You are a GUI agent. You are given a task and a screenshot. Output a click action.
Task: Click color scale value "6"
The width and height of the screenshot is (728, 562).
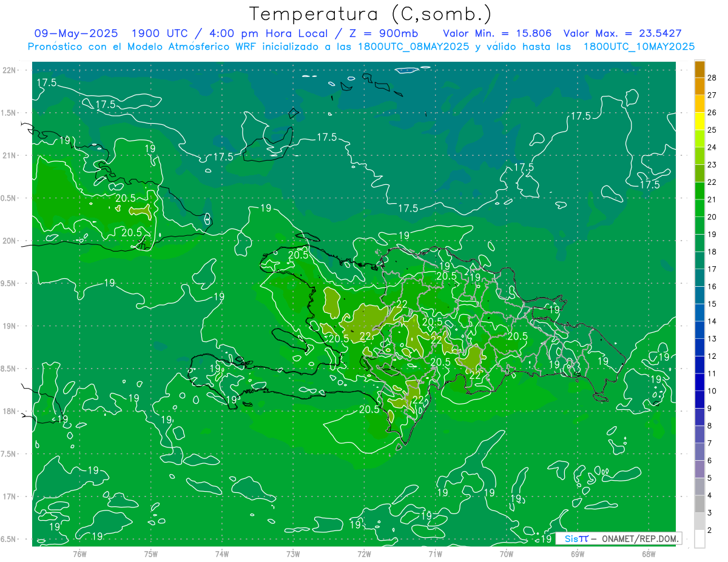click(710, 461)
